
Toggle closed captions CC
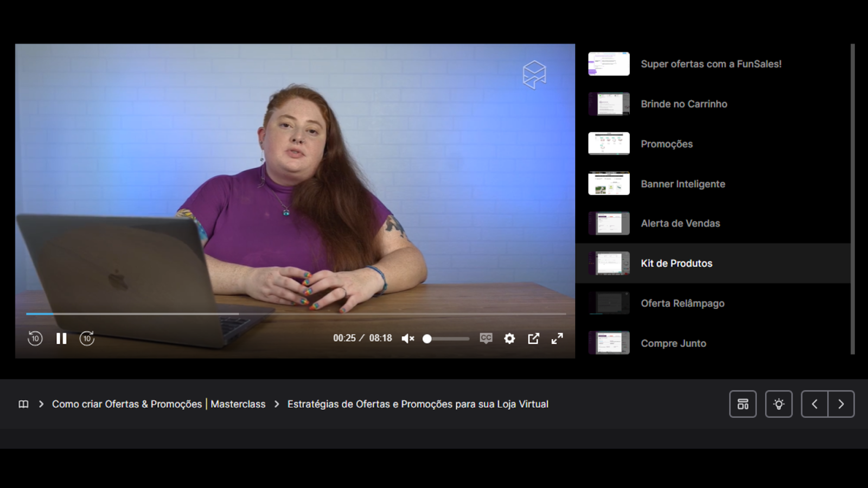pos(486,338)
